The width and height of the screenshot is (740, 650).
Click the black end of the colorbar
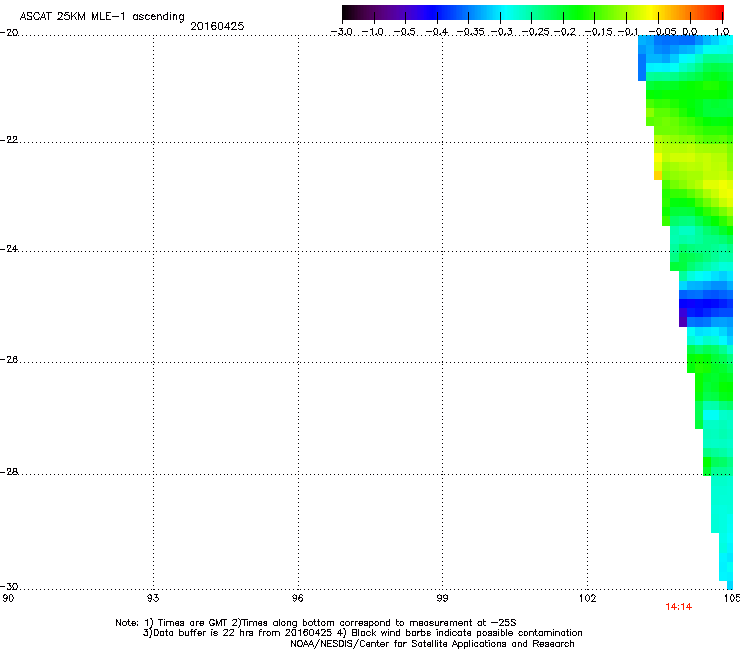tap(347, 13)
